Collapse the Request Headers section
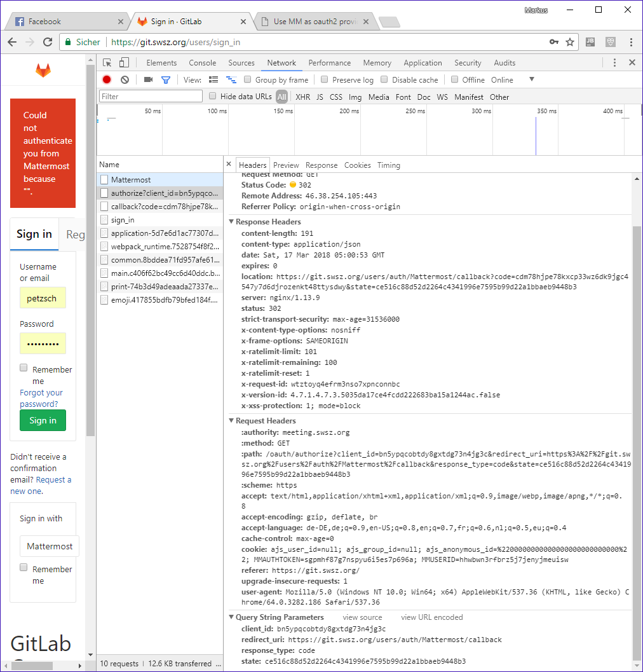 [x=231, y=420]
